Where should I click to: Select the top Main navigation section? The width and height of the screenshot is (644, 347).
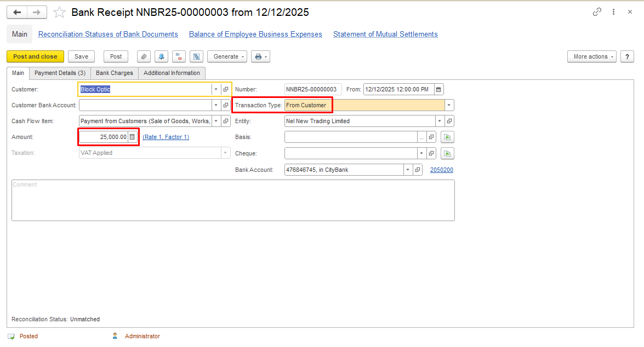[19, 34]
